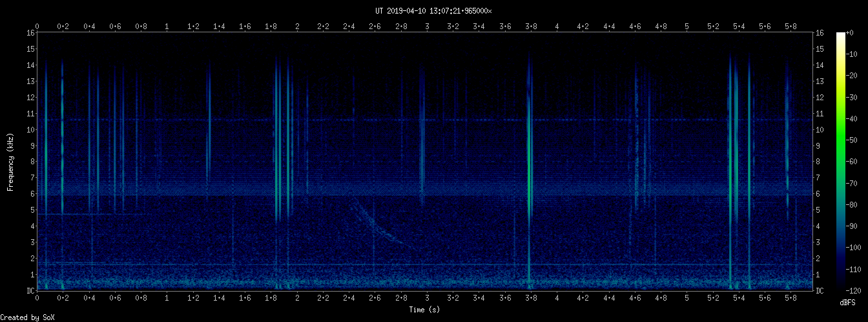Click the -120 label on the colorbar scale
The width and height of the screenshot is (868, 322).
(x=858, y=290)
